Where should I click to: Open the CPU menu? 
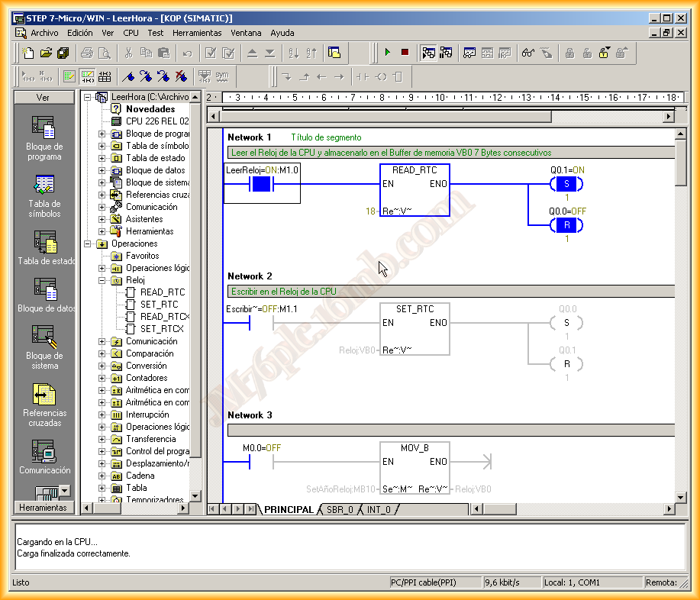[x=131, y=33]
